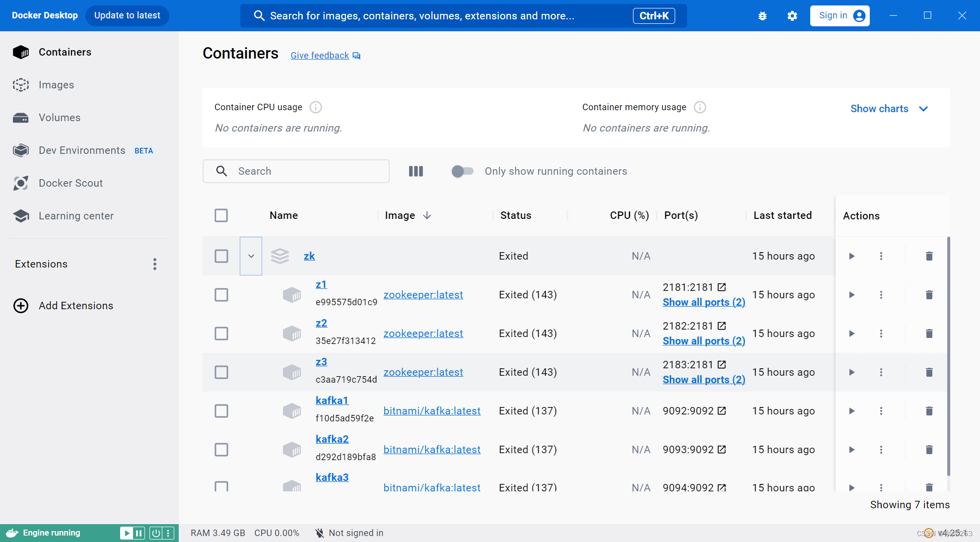Open Docker Desktop settings gear
The width and height of the screenshot is (980, 542).
pos(792,15)
